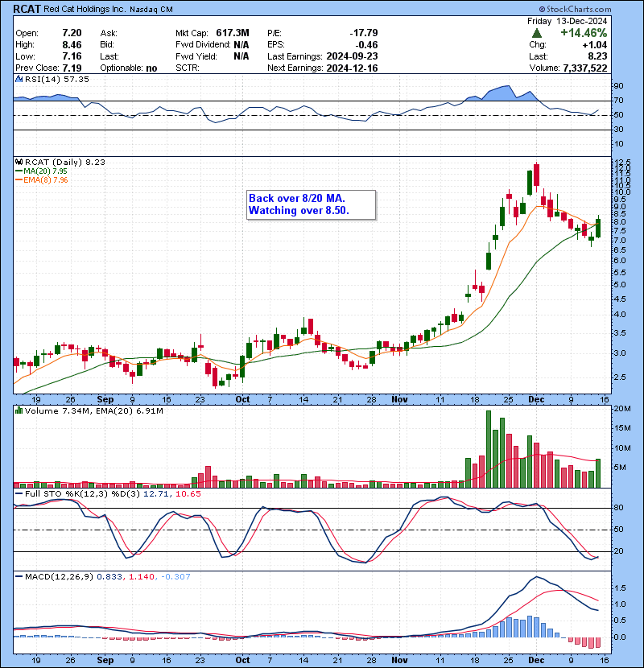Click the stochastic %D value 10.65
This screenshot has width=644, height=668.
click(x=188, y=494)
